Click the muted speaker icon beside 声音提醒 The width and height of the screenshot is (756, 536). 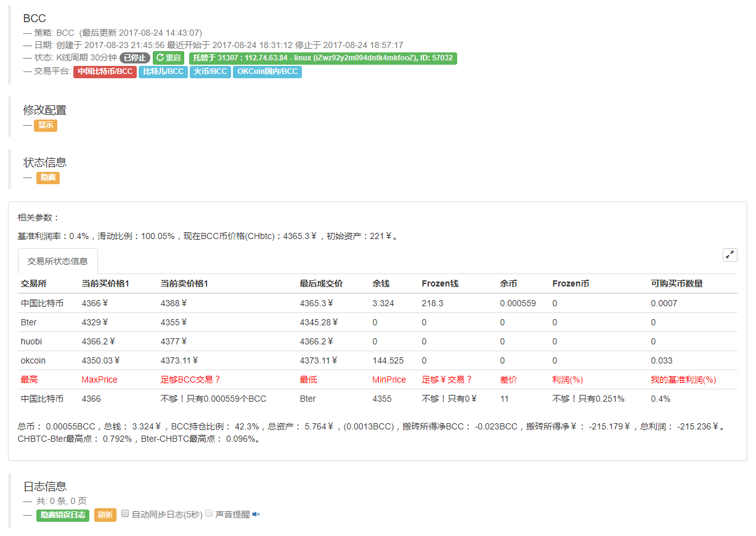click(x=256, y=514)
